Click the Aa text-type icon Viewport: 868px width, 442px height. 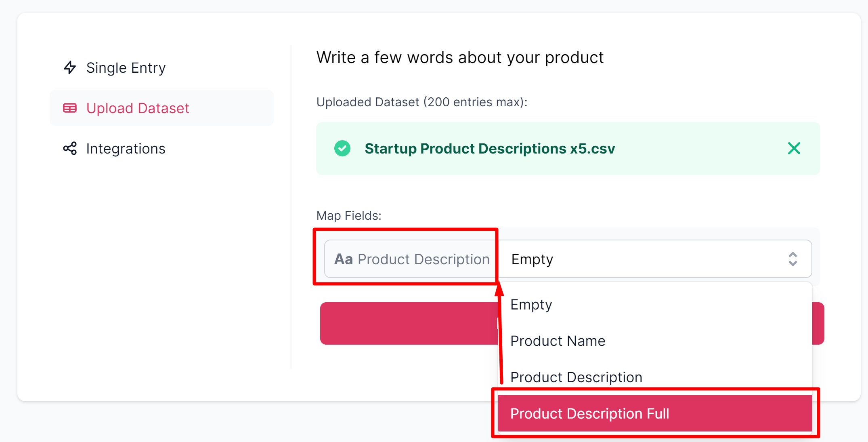pyautogui.click(x=344, y=259)
